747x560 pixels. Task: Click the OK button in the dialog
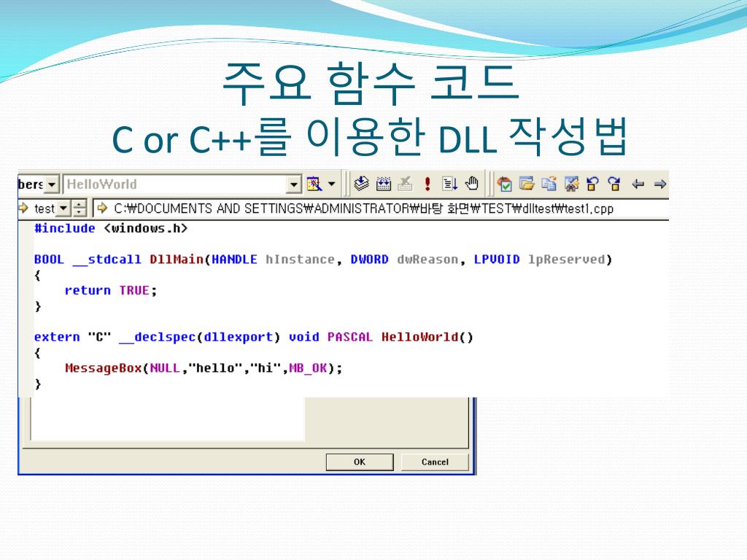coord(360,462)
